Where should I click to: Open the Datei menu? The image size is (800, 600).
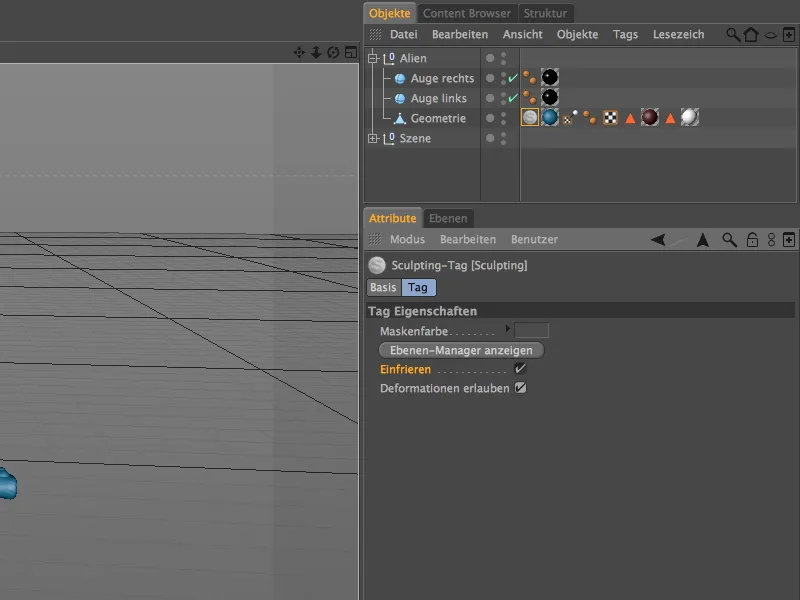tap(404, 35)
